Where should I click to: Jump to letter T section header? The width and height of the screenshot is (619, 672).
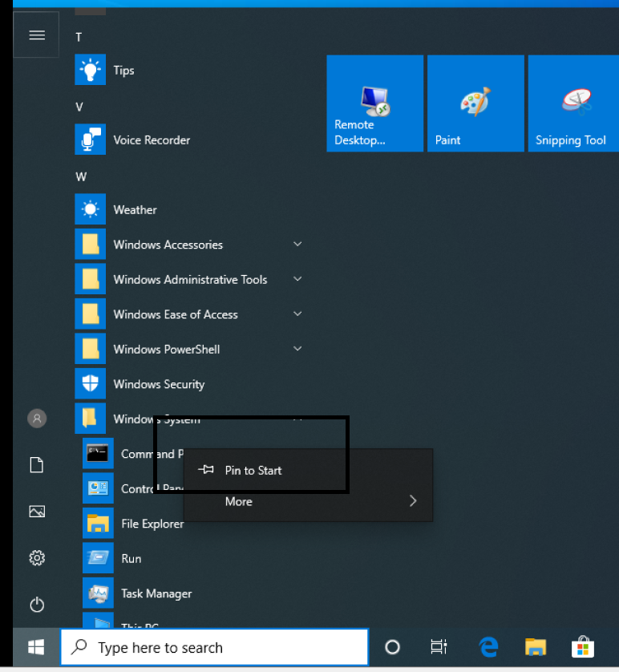point(79,37)
